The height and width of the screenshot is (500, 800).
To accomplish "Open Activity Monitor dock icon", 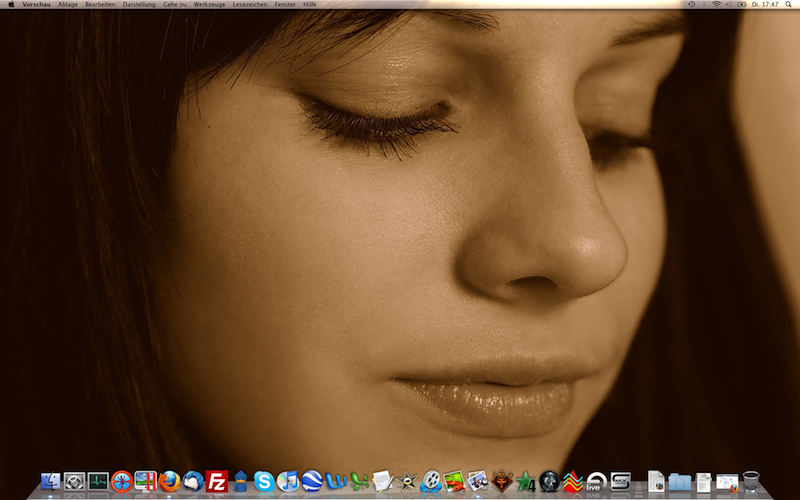I will coord(98,481).
